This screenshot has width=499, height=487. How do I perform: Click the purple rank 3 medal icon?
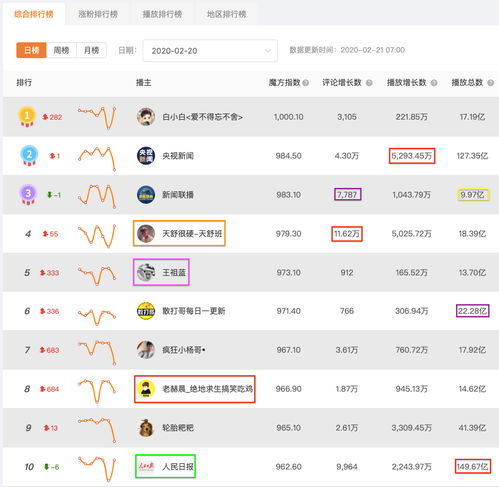pyautogui.click(x=28, y=194)
